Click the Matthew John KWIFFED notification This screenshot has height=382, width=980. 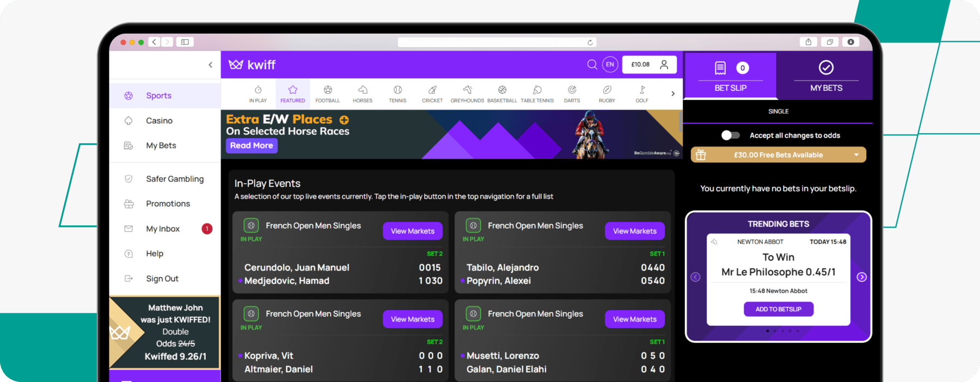(x=165, y=332)
